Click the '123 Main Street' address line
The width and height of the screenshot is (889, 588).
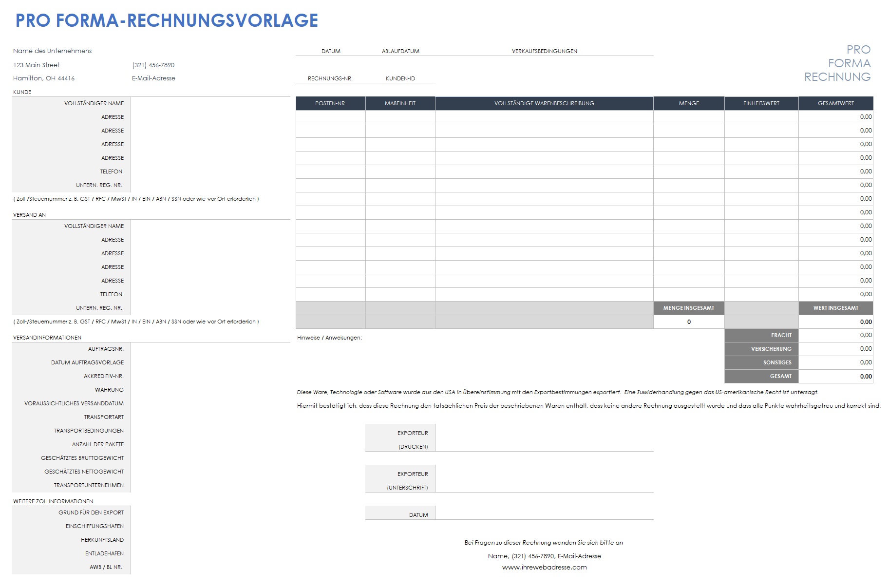coord(37,65)
